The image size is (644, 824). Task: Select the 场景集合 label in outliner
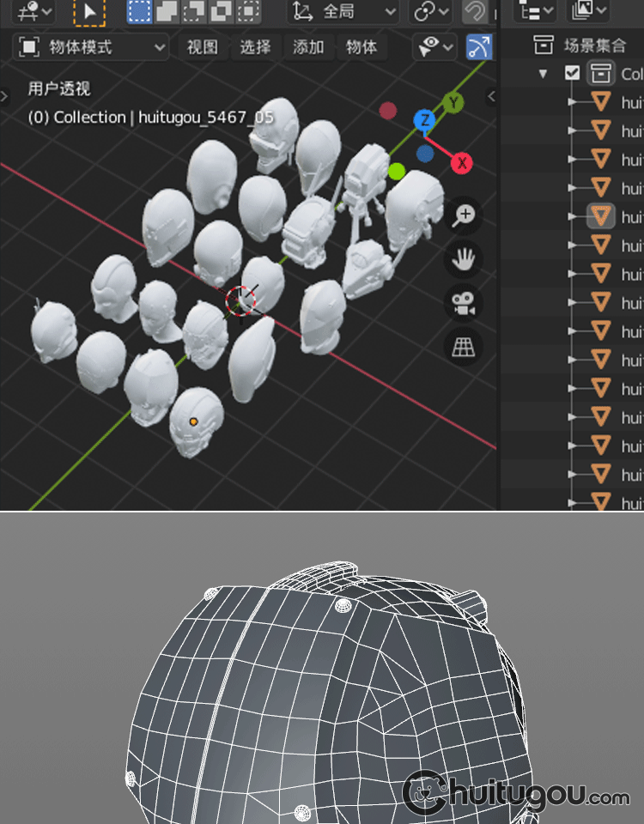click(595, 45)
